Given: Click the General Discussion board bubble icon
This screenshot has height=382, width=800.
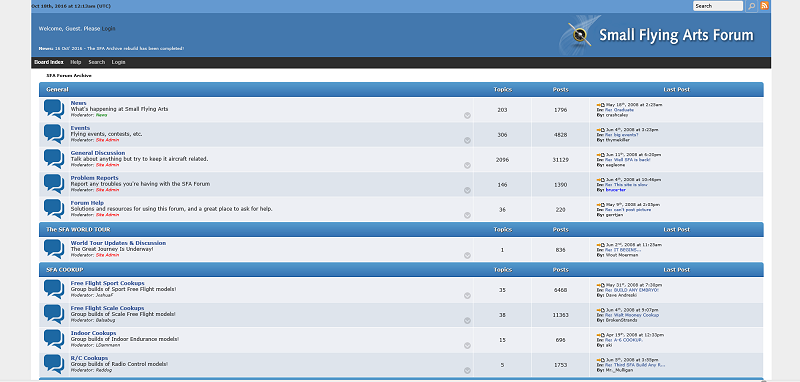Looking at the screenshot, I should click(54, 159).
